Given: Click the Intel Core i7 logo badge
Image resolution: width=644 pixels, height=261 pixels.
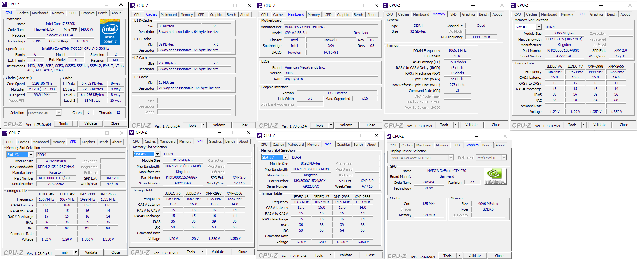Looking at the screenshot, I should click(x=110, y=32).
